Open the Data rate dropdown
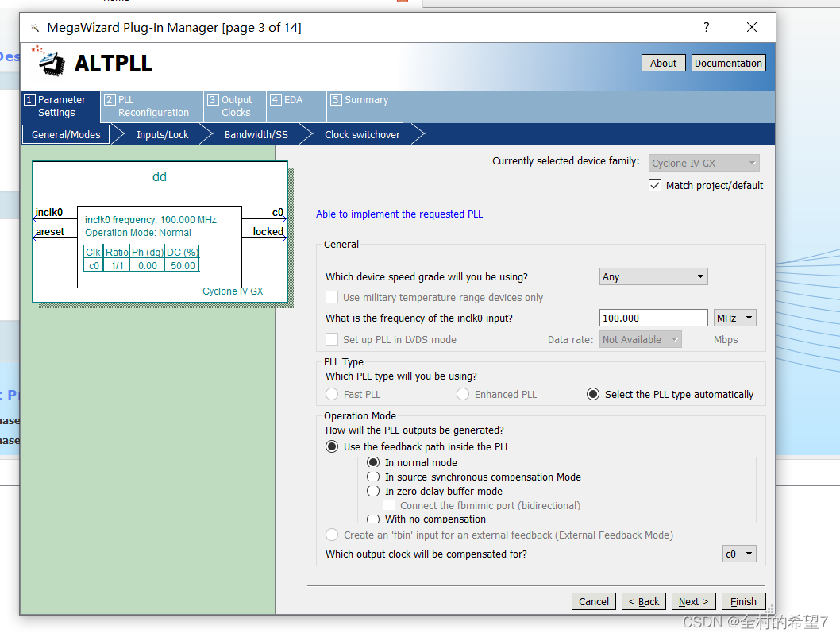840x637 pixels. (x=640, y=339)
